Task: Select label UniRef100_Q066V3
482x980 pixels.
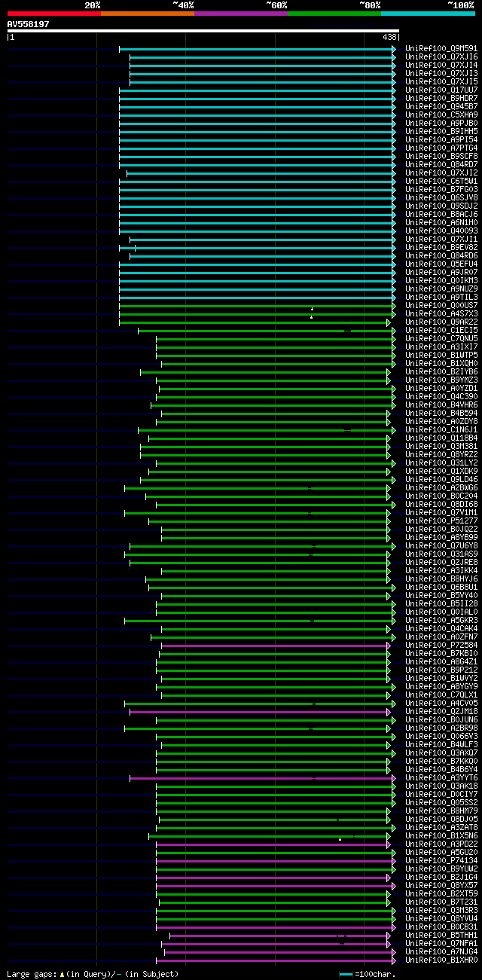Action: 441,737
